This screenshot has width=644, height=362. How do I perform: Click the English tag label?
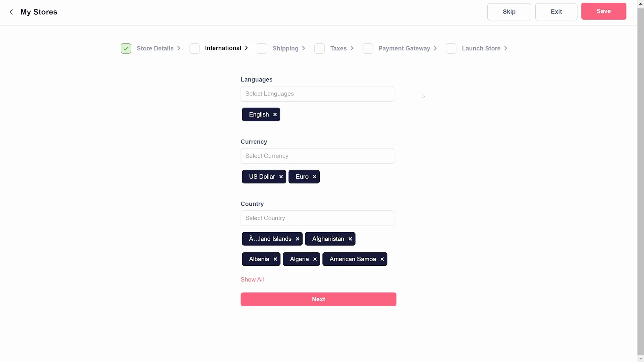click(259, 115)
